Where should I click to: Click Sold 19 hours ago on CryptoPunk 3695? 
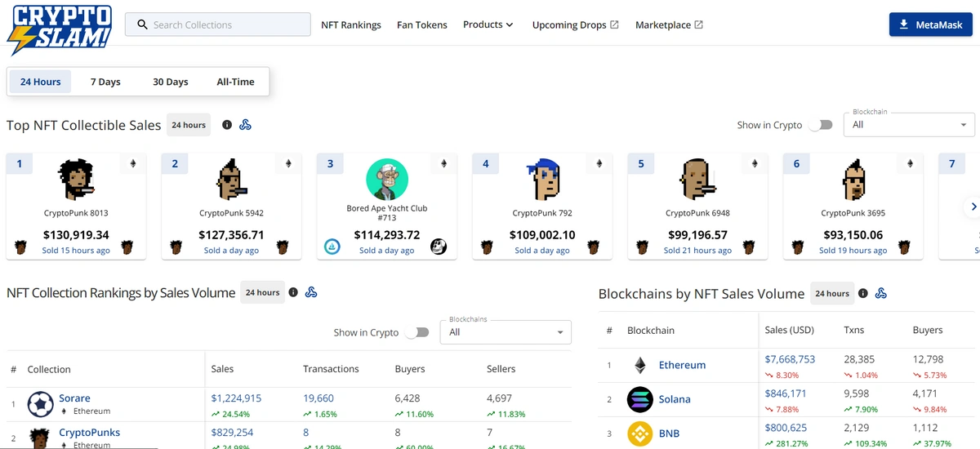tap(853, 251)
